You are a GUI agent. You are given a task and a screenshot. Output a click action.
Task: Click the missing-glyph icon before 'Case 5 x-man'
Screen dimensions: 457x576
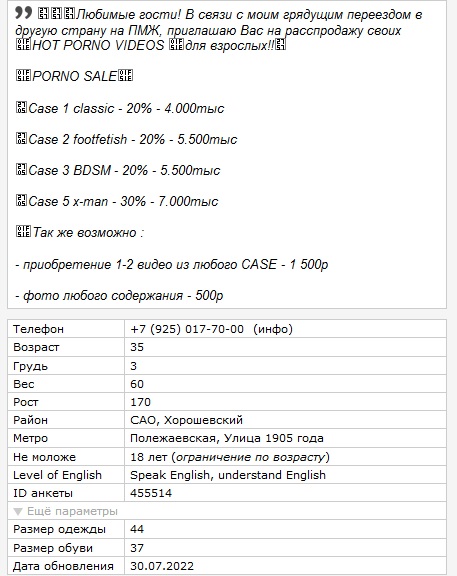point(21,201)
